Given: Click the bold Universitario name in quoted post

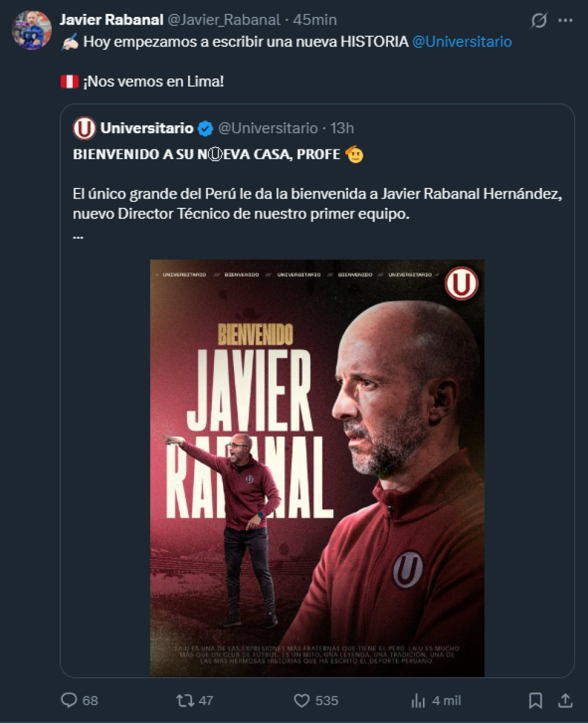Looking at the screenshot, I should [x=147, y=128].
